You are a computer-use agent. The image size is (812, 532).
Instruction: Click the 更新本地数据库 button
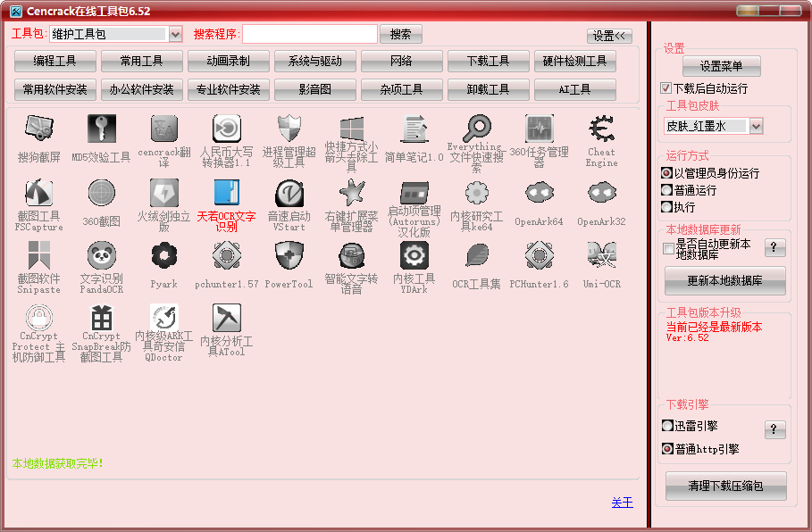pos(724,281)
